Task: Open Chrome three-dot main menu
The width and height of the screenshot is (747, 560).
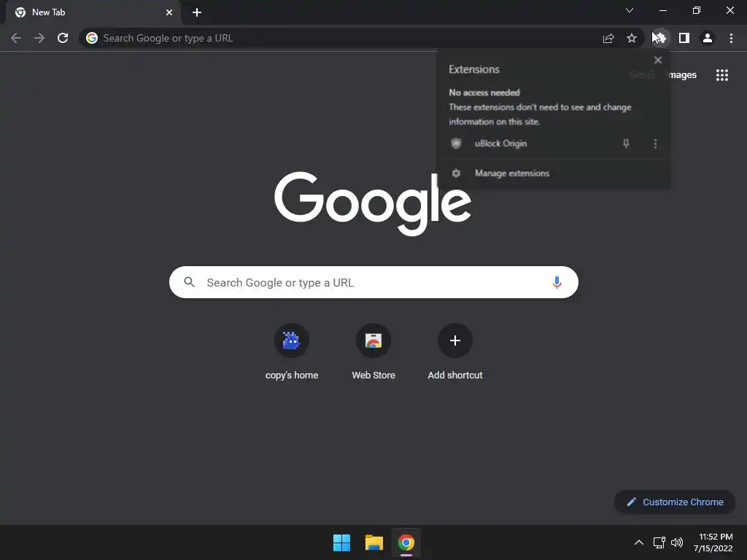Action: click(x=731, y=38)
